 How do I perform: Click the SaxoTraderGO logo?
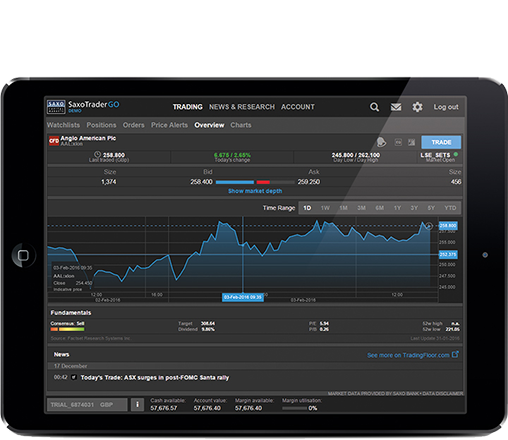pos(83,107)
